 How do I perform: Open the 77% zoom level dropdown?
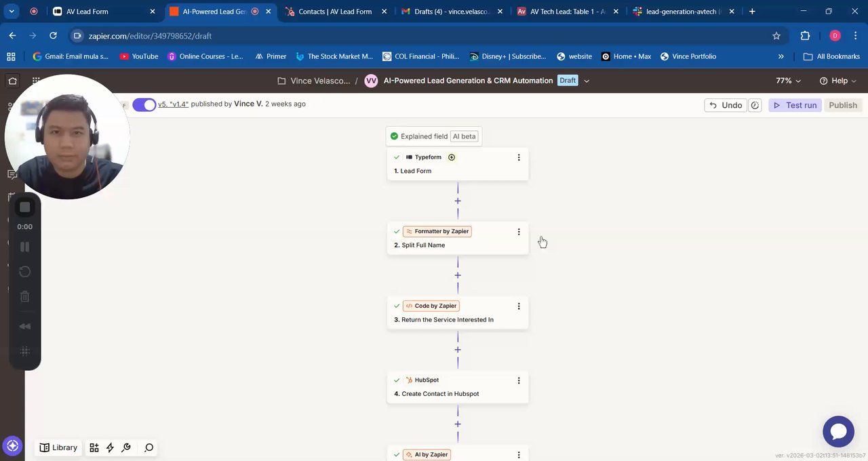tap(789, 81)
